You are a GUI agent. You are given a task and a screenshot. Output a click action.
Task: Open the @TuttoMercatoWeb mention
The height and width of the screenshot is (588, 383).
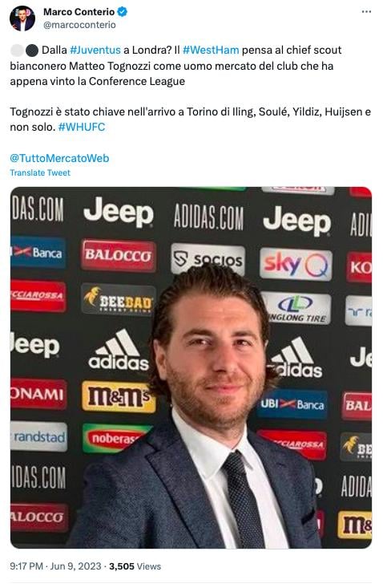(59, 158)
